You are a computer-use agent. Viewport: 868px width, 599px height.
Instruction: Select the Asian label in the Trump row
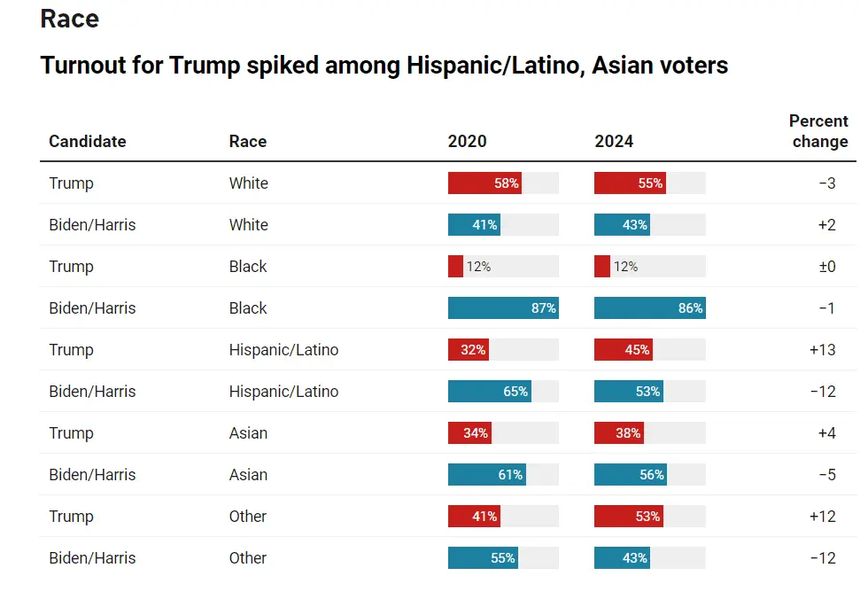(248, 433)
